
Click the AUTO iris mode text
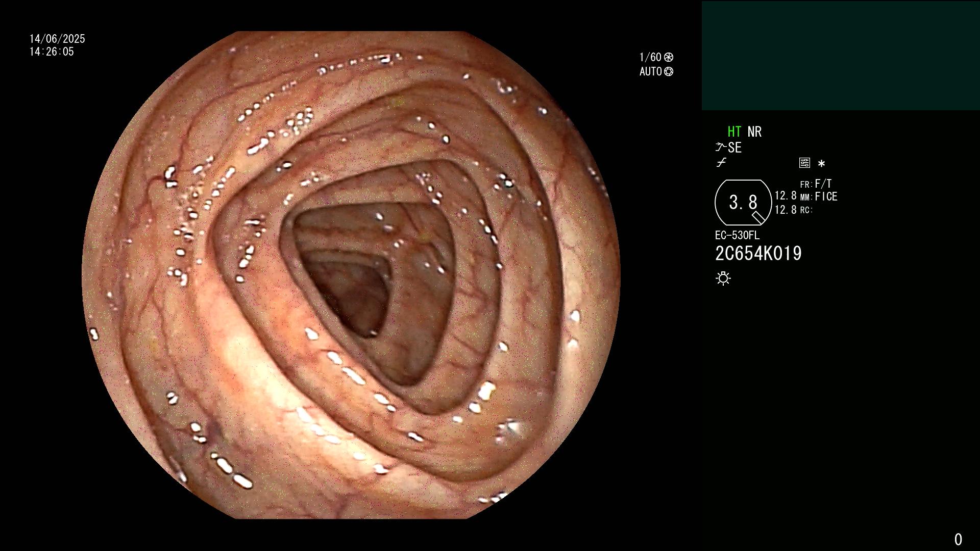[x=651, y=71]
